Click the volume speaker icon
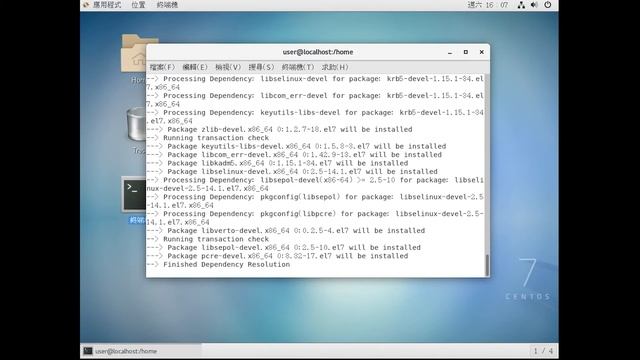This screenshot has width=640, height=360. point(534,5)
